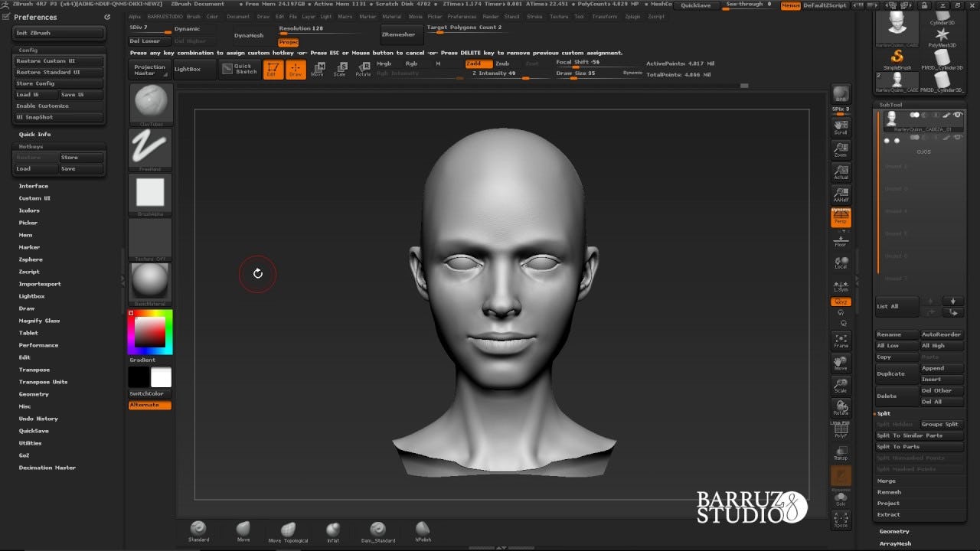The height and width of the screenshot is (551, 980).
Task: Open the Zplugin menu
Action: 632,16
